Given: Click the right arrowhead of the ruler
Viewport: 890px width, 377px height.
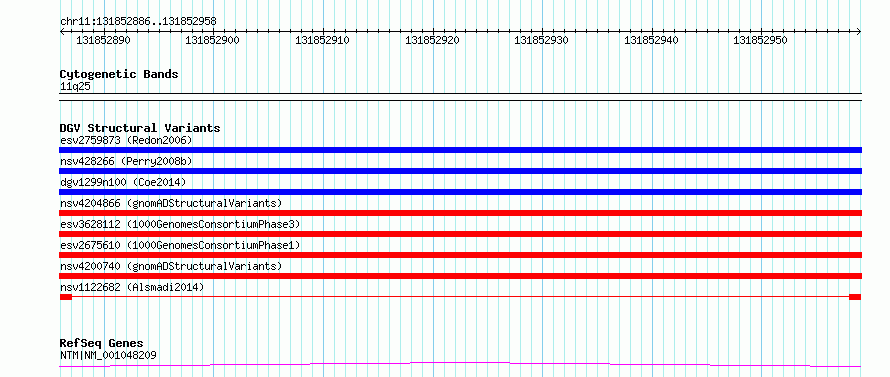Looking at the screenshot, I should [859, 31].
